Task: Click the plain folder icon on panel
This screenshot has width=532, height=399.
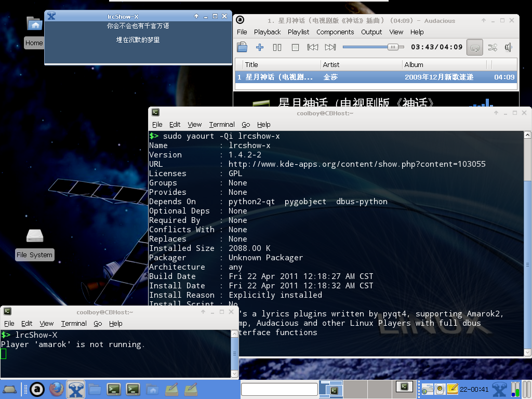Action: point(95,390)
